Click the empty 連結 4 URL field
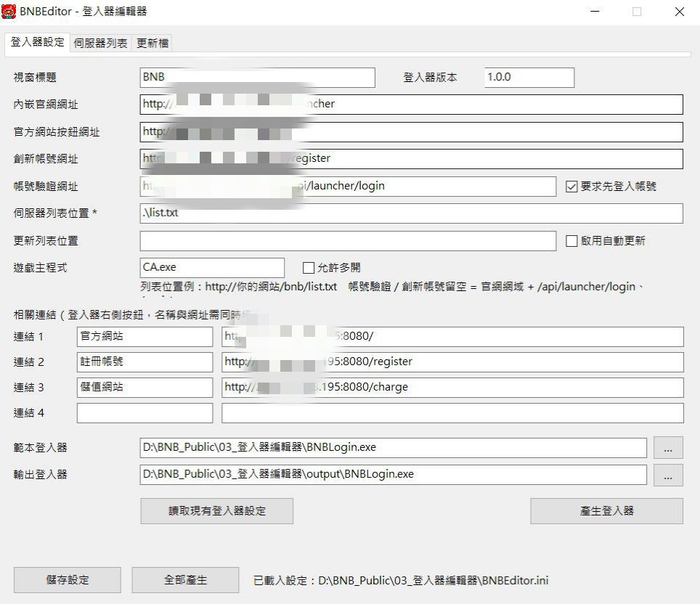The image size is (700, 604). click(452, 413)
